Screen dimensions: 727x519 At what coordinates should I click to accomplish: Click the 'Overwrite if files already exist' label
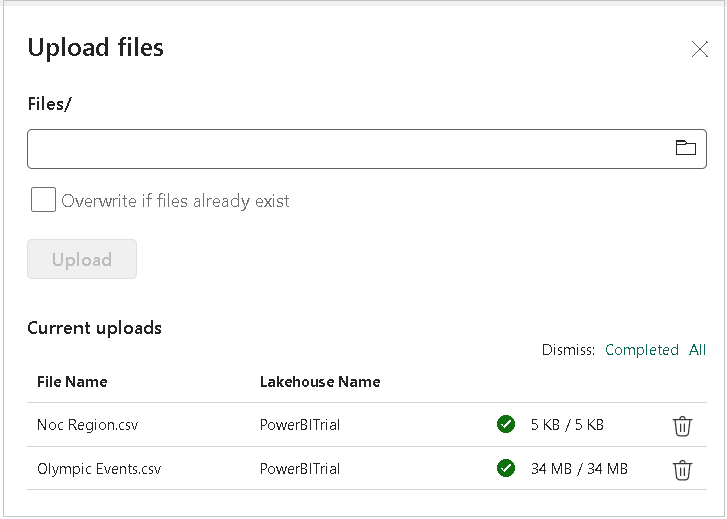175,201
